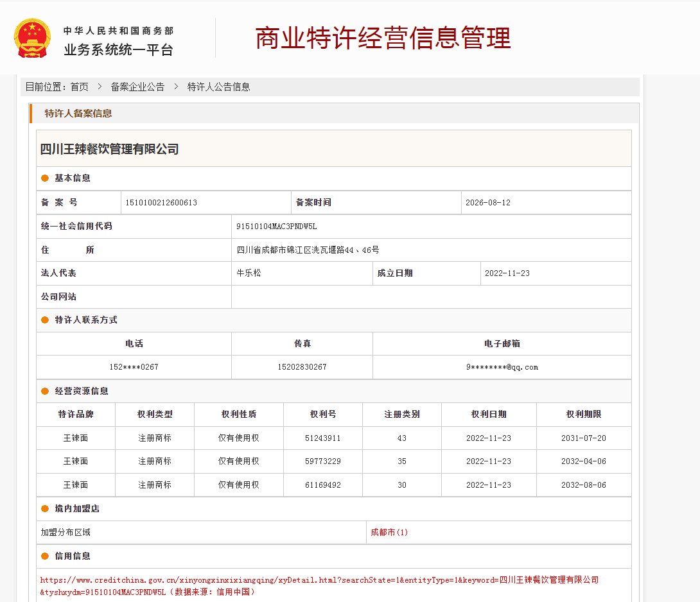The height and width of the screenshot is (602, 700).
Task: Click the 业务系统统一平台 platform name
Action: pyautogui.click(x=118, y=50)
